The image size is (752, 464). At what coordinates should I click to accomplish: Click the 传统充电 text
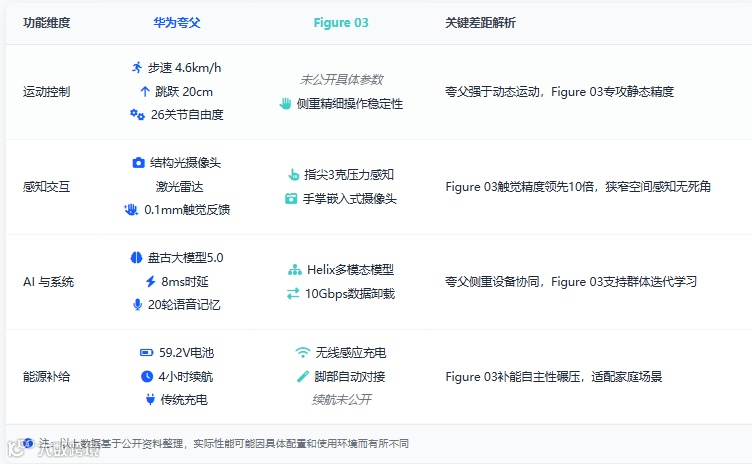point(184,400)
